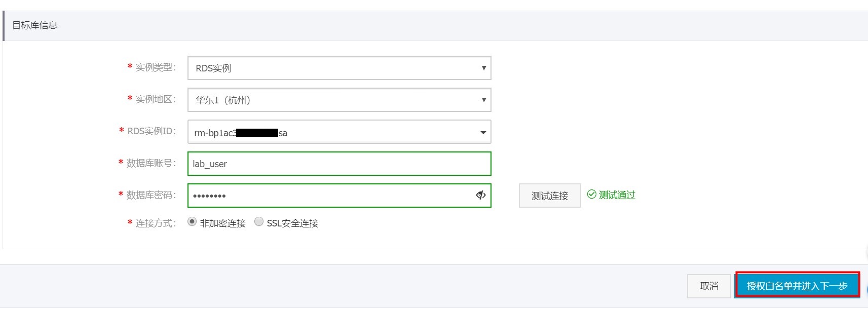Click the green checkmark icon beside 测试通过
The width and height of the screenshot is (868, 310).
[x=591, y=195]
